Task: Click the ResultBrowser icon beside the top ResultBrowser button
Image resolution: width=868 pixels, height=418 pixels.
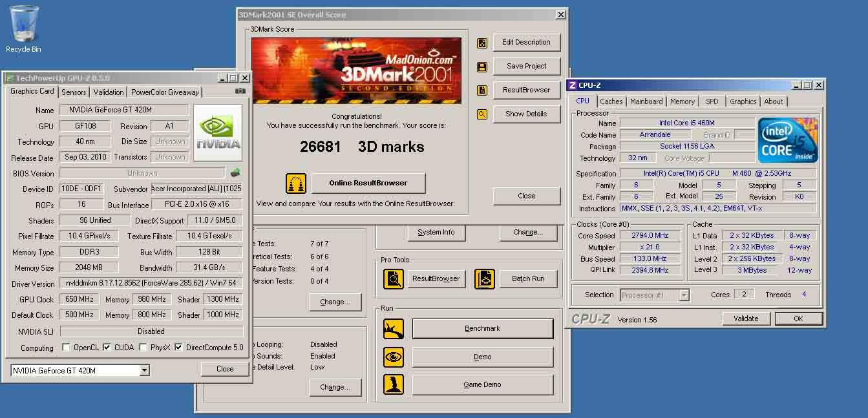Action: [482, 90]
